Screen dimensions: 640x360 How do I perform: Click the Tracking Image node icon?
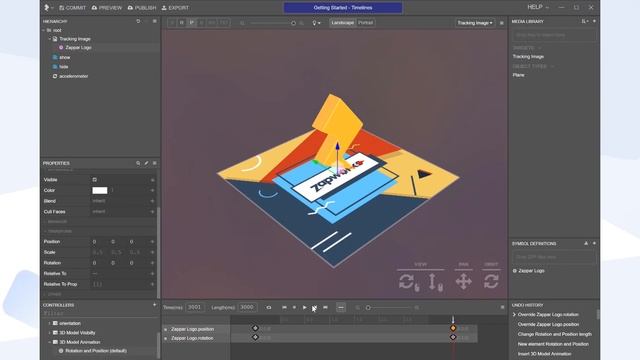click(x=55, y=39)
